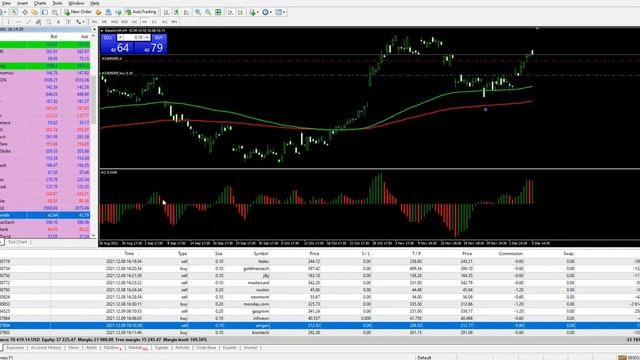Viewport: 640px width, 360px height.
Task: Select the equidistant channel tool
Action: (x=38, y=22)
